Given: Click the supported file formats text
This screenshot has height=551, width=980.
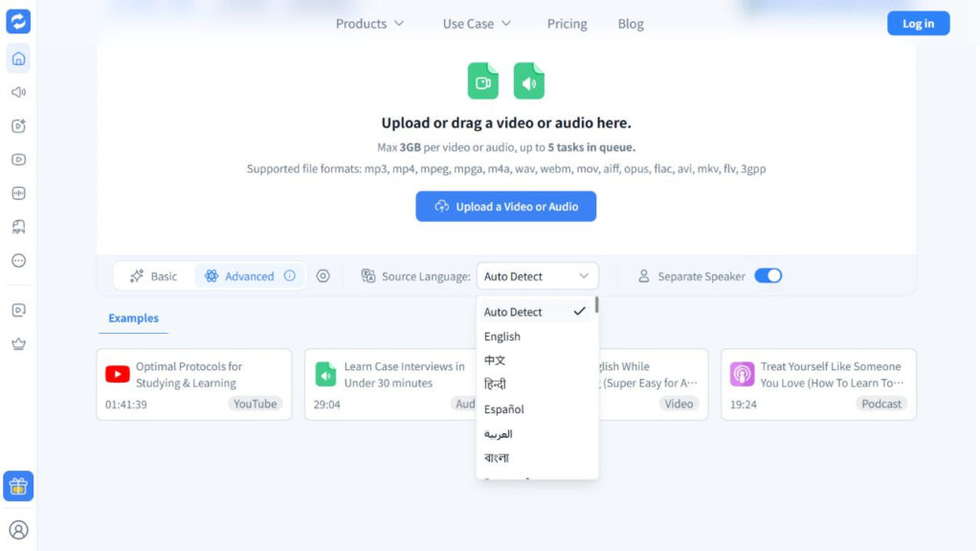Looking at the screenshot, I should tap(506, 168).
